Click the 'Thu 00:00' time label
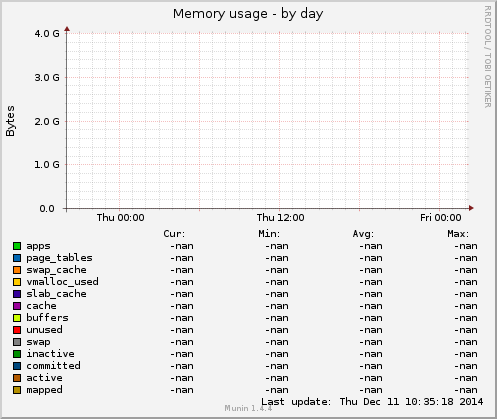The width and height of the screenshot is (497, 419). pos(121,218)
